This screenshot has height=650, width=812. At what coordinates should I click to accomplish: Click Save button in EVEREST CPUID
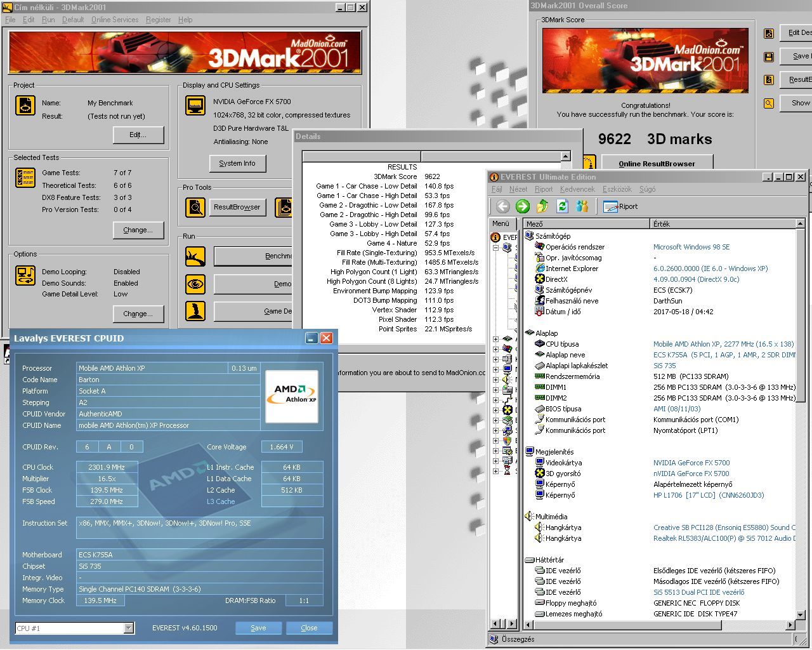pos(258,628)
